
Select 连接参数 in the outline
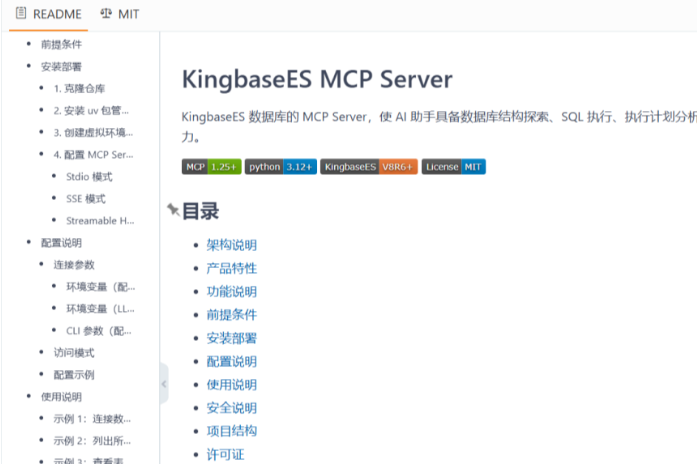tap(74, 265)
